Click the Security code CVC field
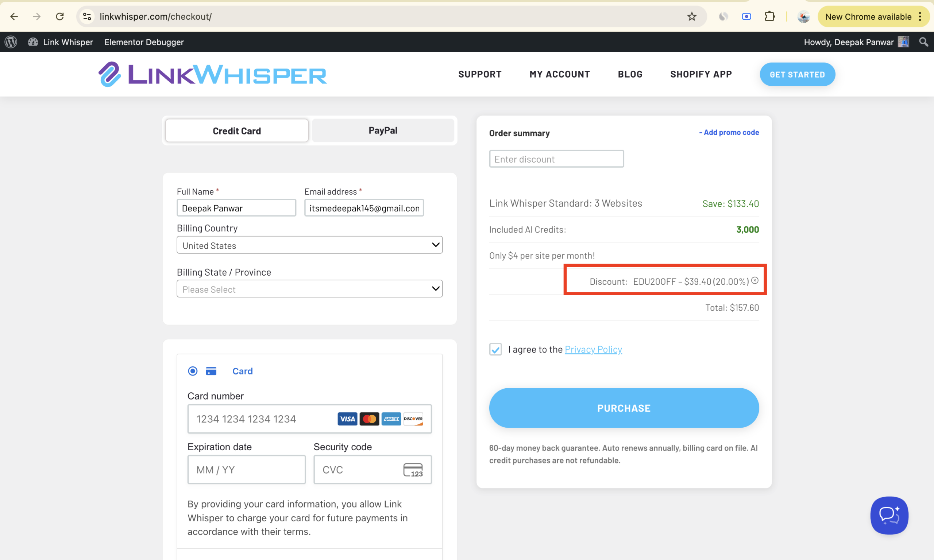 click(373, 470)
